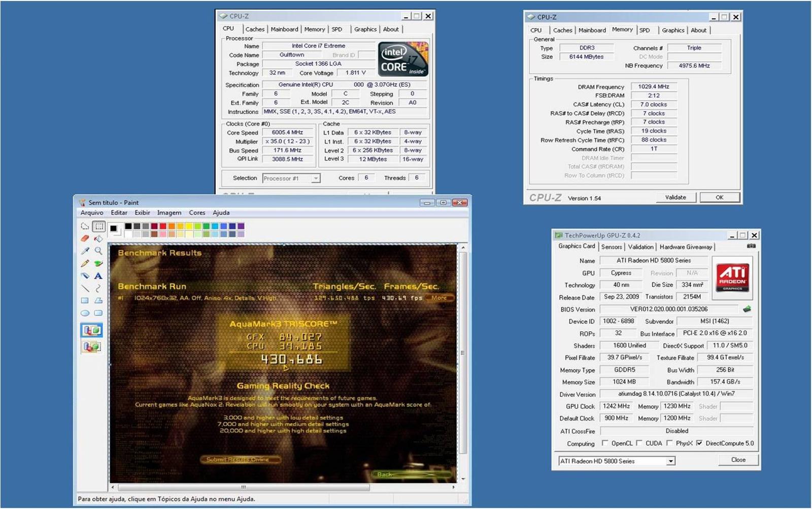This screenshot has width=812, height=509.
Task: Pick the red color swatch in Paint palette
Action: [163, 226]
